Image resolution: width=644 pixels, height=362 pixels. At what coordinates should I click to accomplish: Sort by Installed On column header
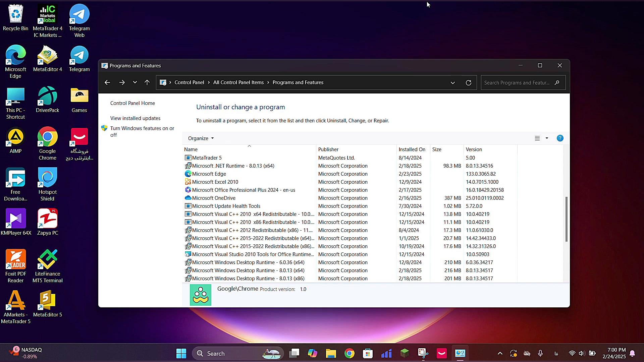click(413, 149)
